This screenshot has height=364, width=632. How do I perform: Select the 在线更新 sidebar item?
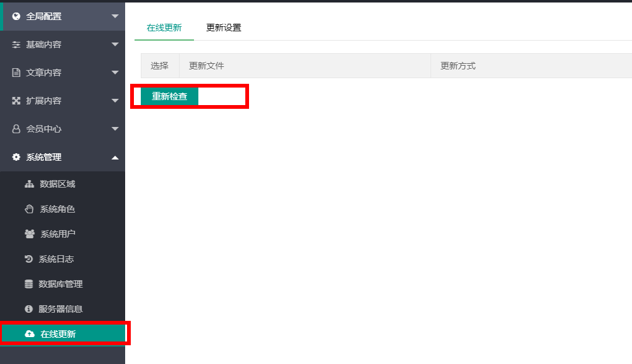click(63, 334)
